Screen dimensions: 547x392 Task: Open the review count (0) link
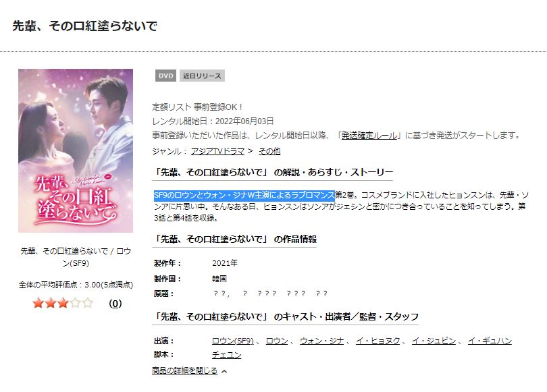coord(115,304)
